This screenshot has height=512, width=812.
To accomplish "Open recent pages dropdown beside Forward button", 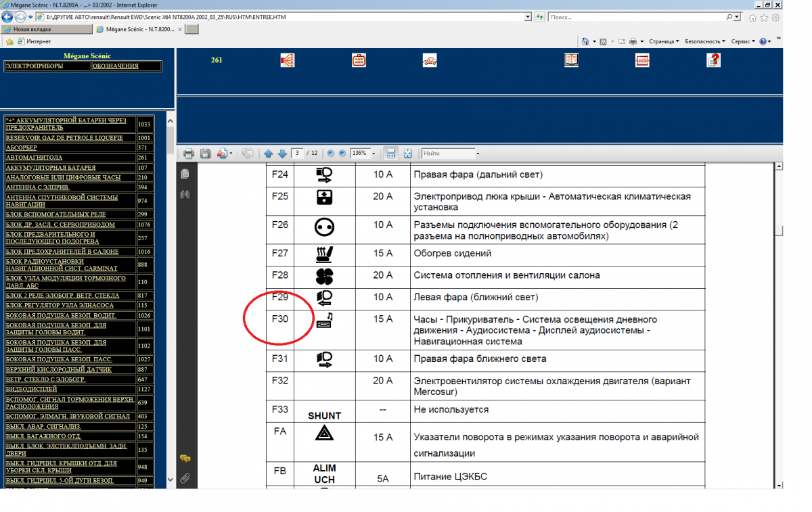I will 30,16.
